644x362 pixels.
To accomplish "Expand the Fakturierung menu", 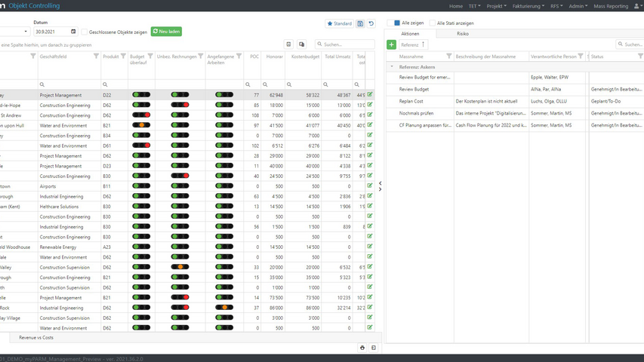I will pos(528,6).
